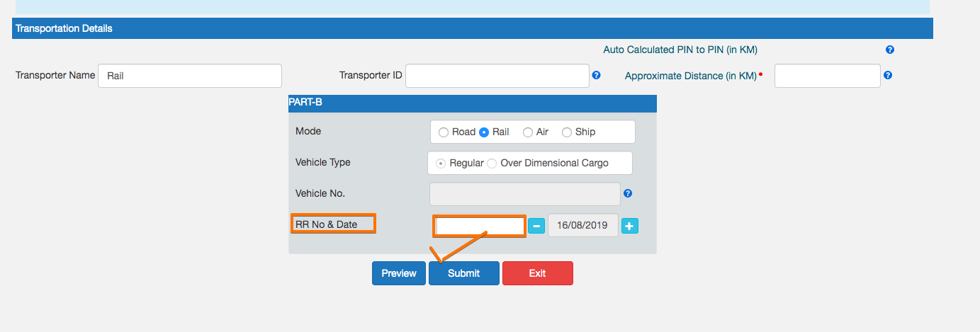Select Ship transport mode

(567, 132)
